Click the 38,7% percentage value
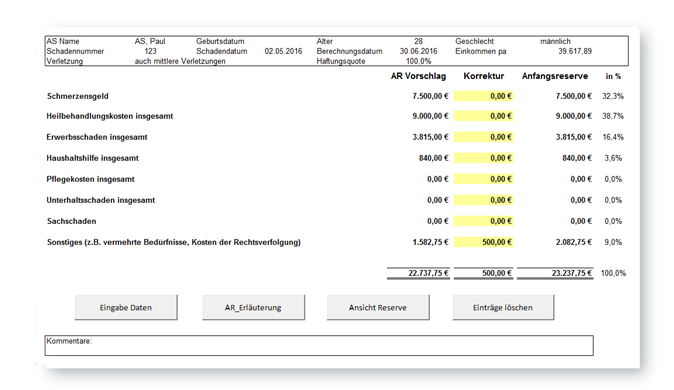This screenshot has height=390, width=674. click(613, 116)
